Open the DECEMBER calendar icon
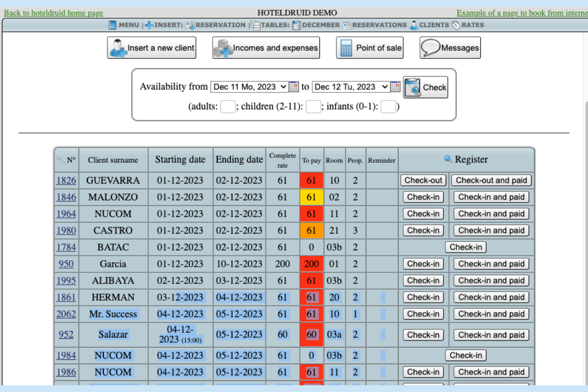Image resolution: width=588 pixels, height=392 pixels. (295, 25)
